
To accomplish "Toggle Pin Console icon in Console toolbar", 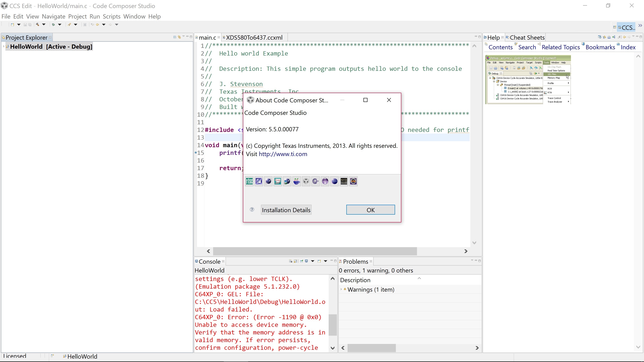I will [x=301, y=261].
